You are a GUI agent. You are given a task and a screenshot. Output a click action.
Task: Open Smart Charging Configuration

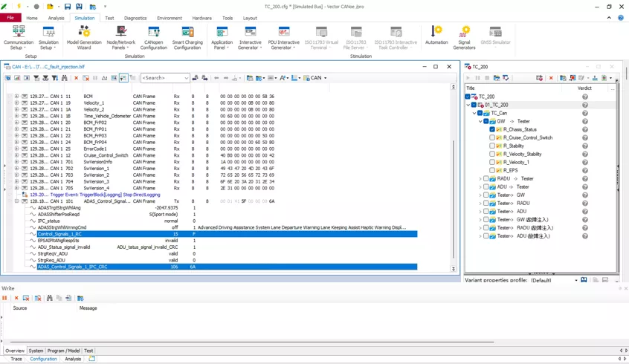tap(187, 38)
